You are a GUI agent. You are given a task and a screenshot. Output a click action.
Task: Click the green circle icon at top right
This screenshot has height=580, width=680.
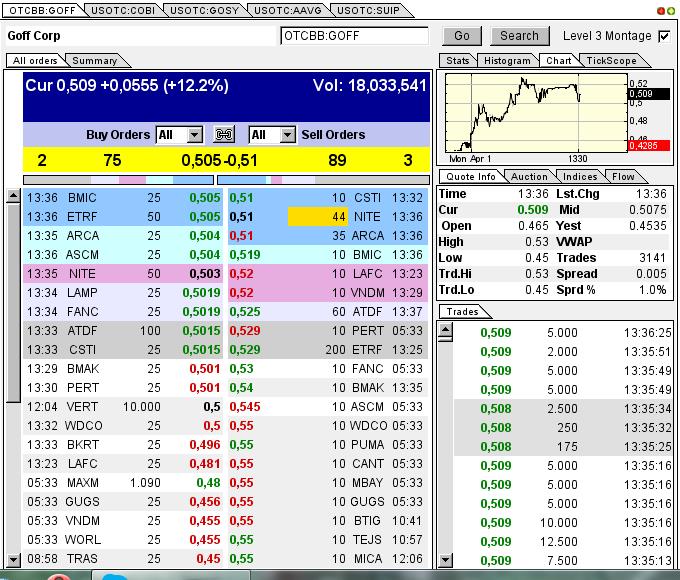click(x=670, y=11)
